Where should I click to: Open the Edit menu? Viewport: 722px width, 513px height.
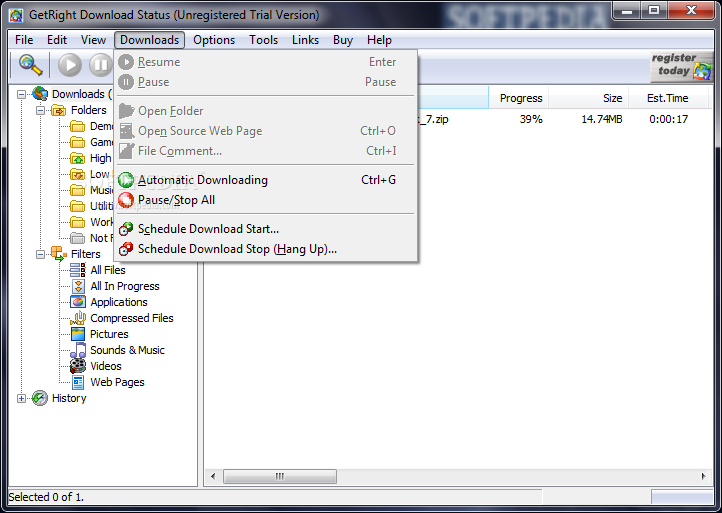coord(57,40)
